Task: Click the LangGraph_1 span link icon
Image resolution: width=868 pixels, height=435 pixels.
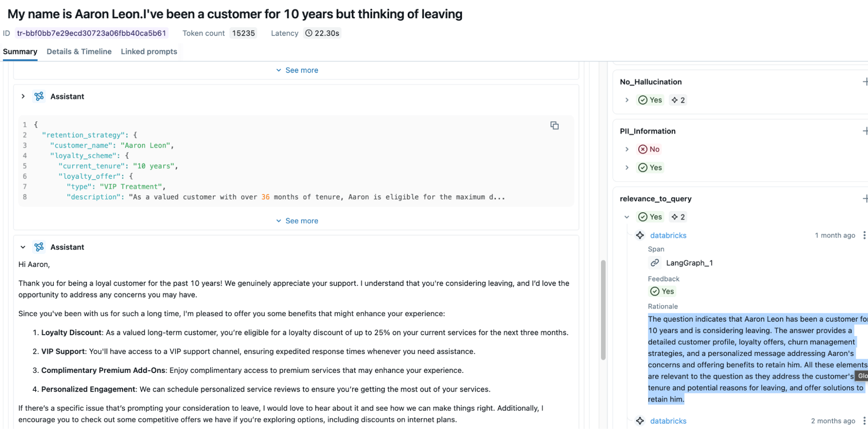Action: click(654, 263)
